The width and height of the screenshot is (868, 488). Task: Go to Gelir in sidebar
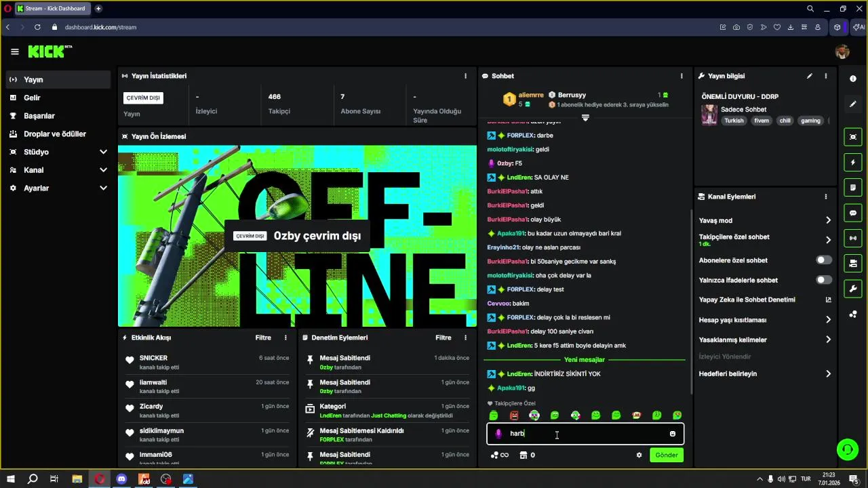click(x=58, y=98)
